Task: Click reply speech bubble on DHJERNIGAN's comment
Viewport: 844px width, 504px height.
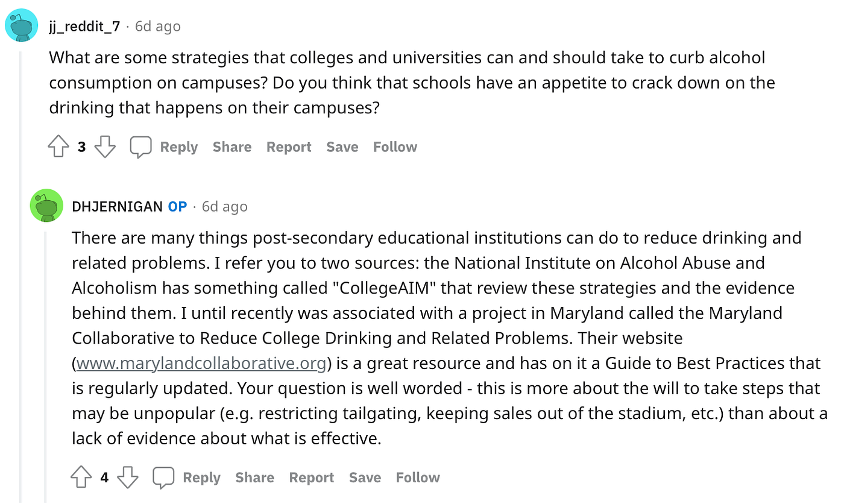Action: click(x=163, y=477)
